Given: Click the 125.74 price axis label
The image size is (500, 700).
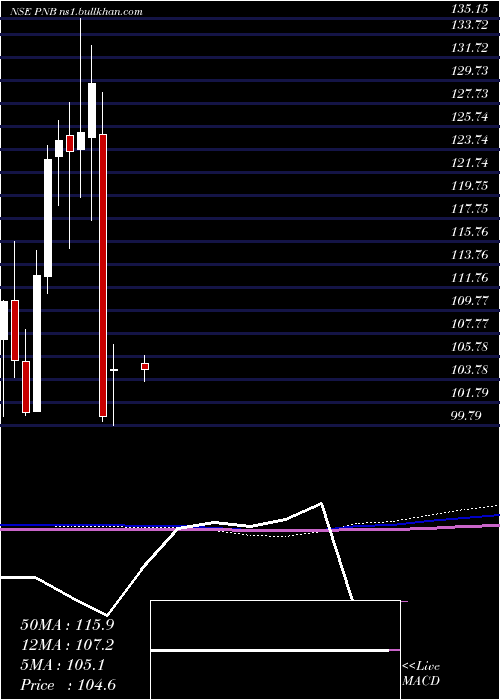Looking at the screenshot, I should click(470, 117).
